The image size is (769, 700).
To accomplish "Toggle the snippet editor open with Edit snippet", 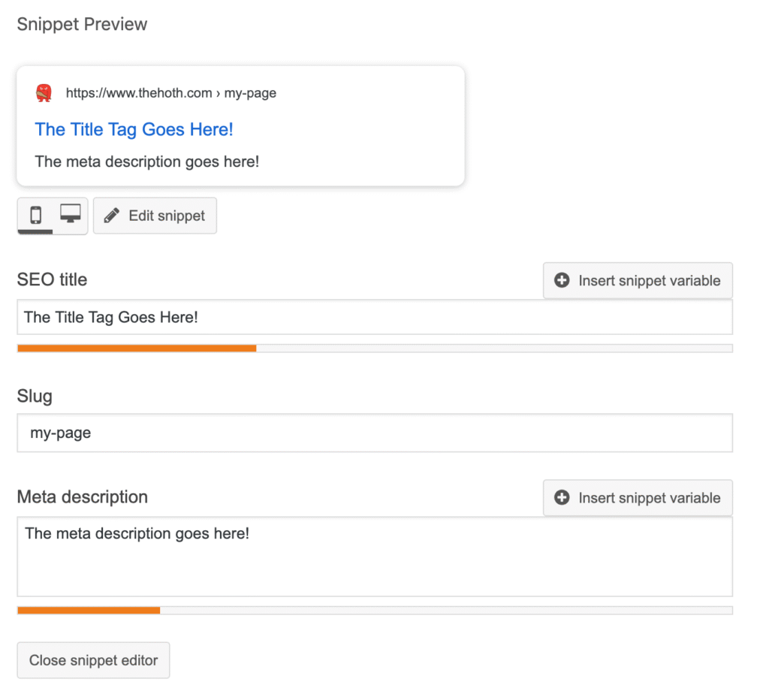I will click(x=155, y=216).
